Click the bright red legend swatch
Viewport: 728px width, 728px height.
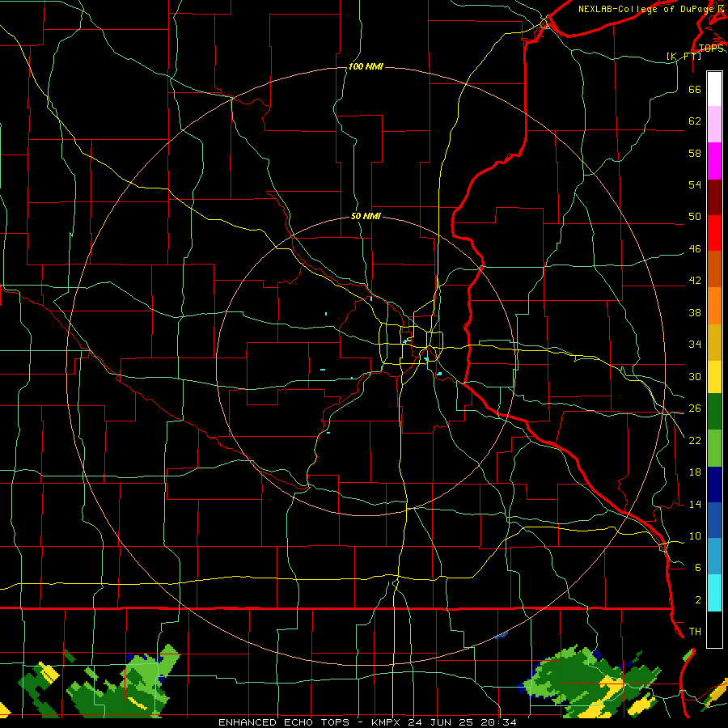pos(714,233)
